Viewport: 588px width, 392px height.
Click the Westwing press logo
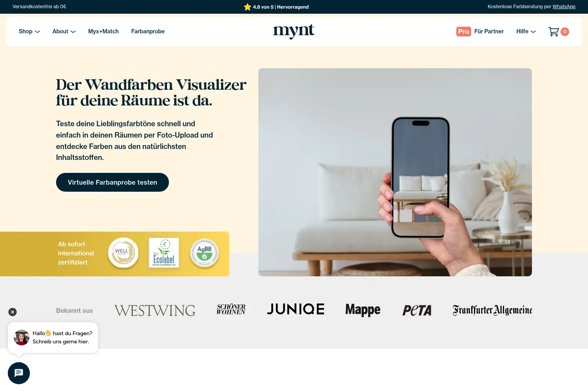coord(155,310)
